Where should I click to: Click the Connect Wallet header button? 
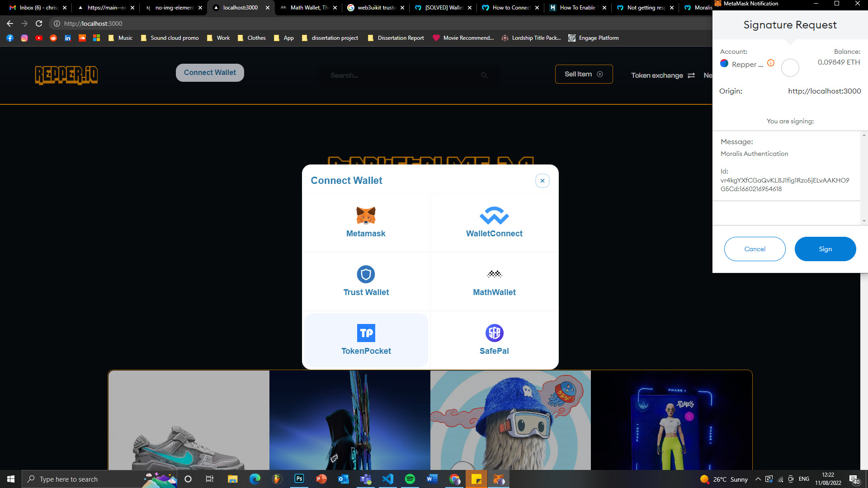click(x=210, y=73)
